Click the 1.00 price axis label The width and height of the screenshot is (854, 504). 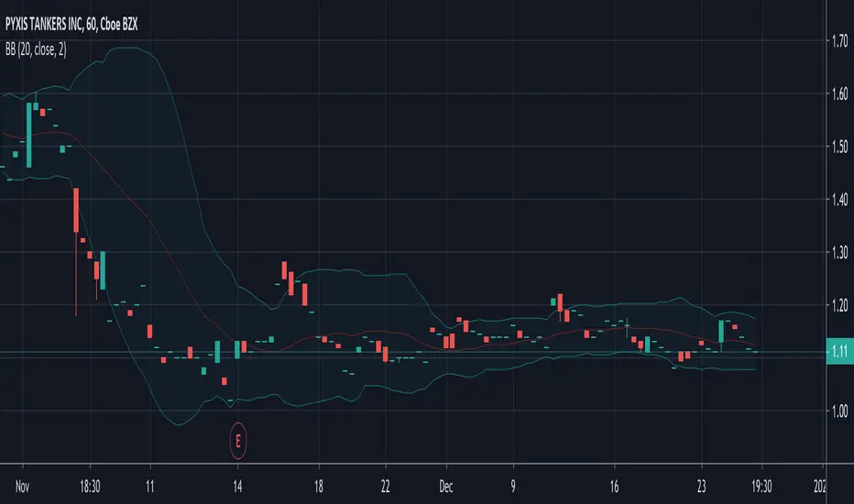click(840, 411)
